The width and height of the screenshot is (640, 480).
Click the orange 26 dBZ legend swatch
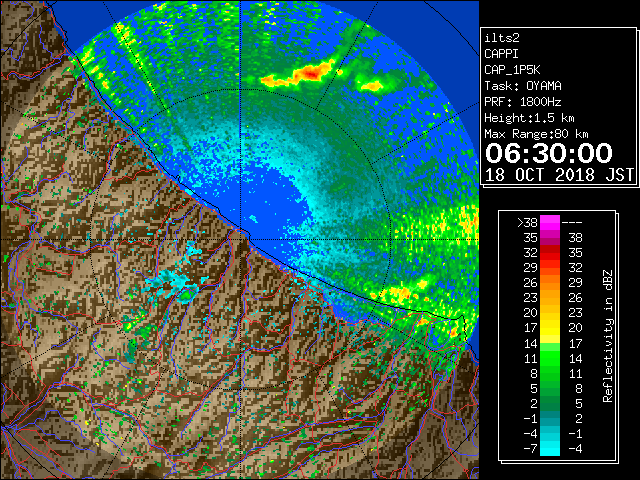pos(550,283)
